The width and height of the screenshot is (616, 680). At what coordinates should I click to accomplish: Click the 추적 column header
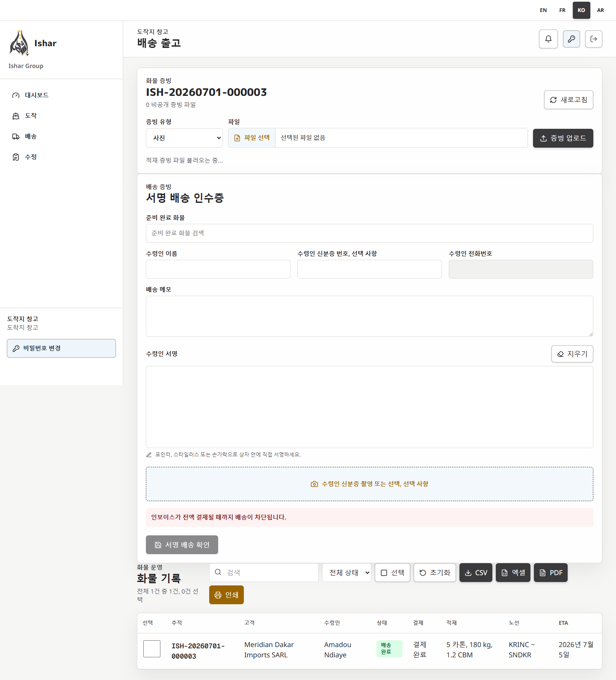(x=177, y=623)
